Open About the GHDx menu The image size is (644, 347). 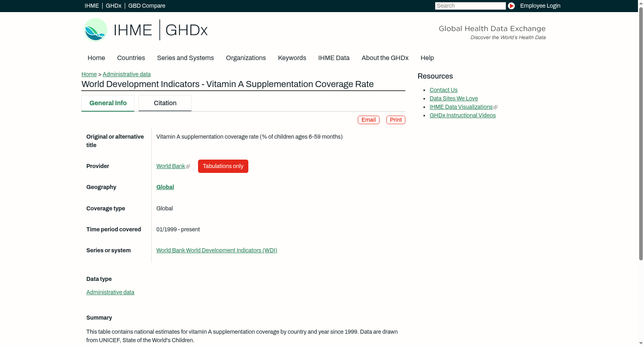point(385,58)
